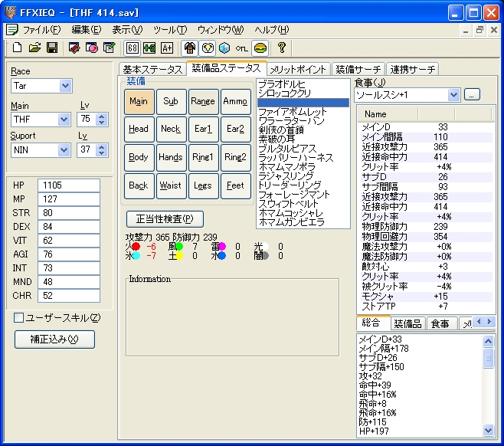Open the ウィンドウ(W) menu

click(x=221, y=30)
